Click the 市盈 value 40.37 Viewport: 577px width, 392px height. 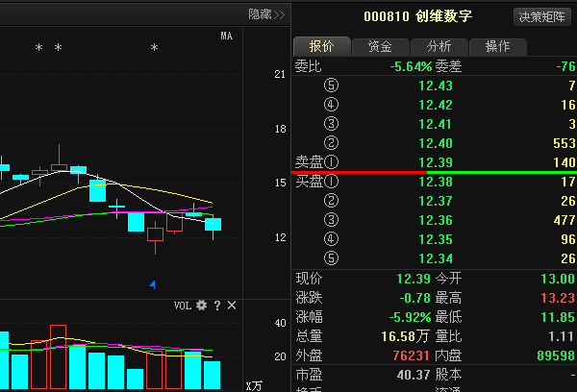414,375
